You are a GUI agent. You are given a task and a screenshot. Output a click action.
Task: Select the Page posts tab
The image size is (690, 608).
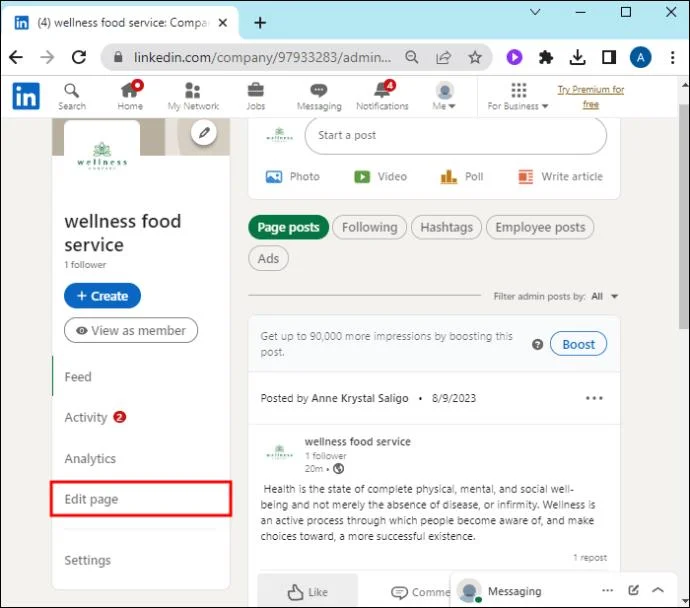(289, 227)
